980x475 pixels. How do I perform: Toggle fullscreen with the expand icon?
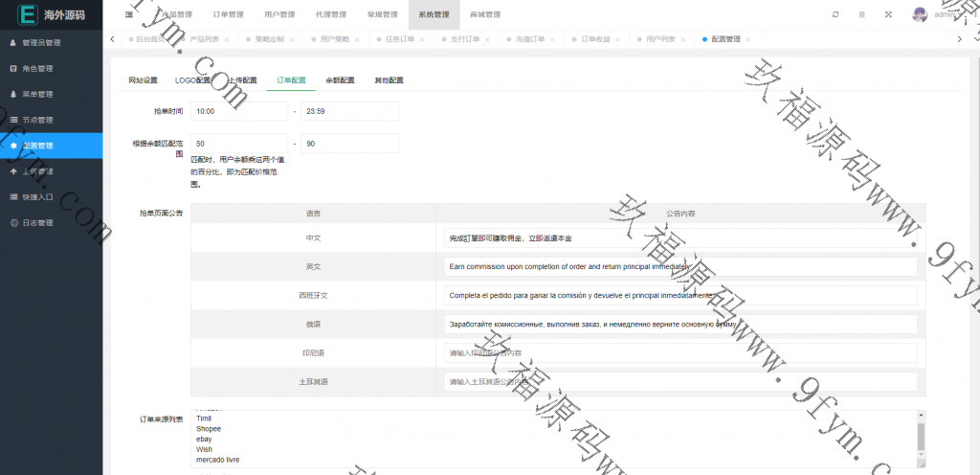click(x=888, y=14)
